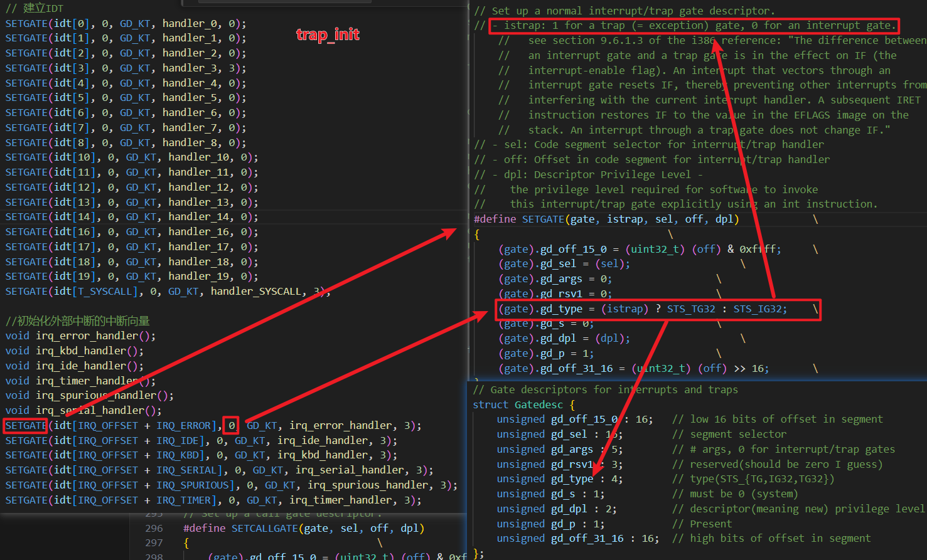The image size is (927, 560).
Task: Click the '(gate).gd_off_31_16' assignment line
Action: pyautogui.click(x=633, y=368)
